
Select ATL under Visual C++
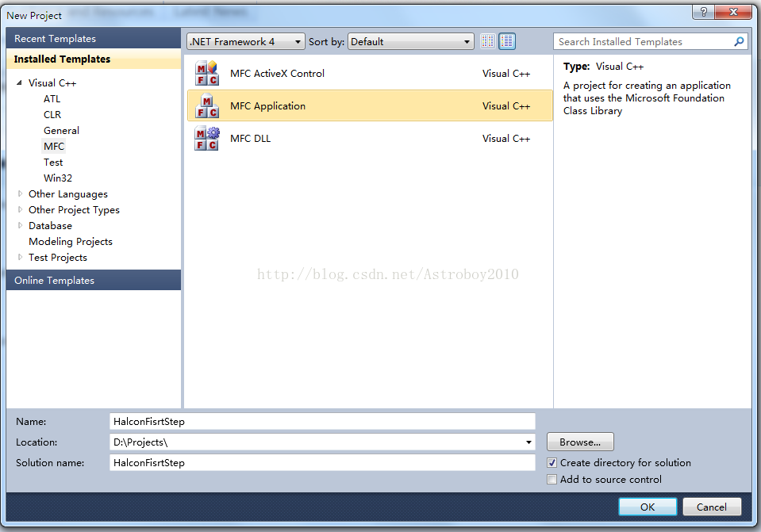52,99
